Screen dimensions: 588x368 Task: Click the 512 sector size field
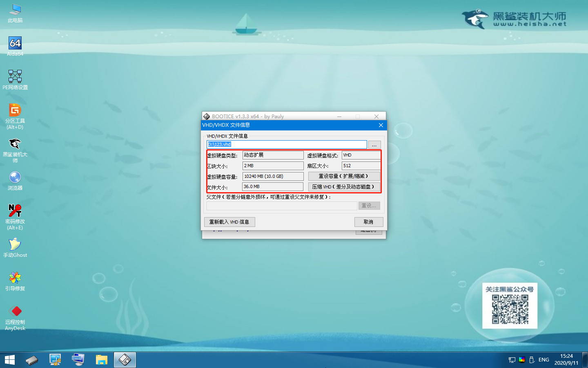pyautogui.click(x=361, y=166)
